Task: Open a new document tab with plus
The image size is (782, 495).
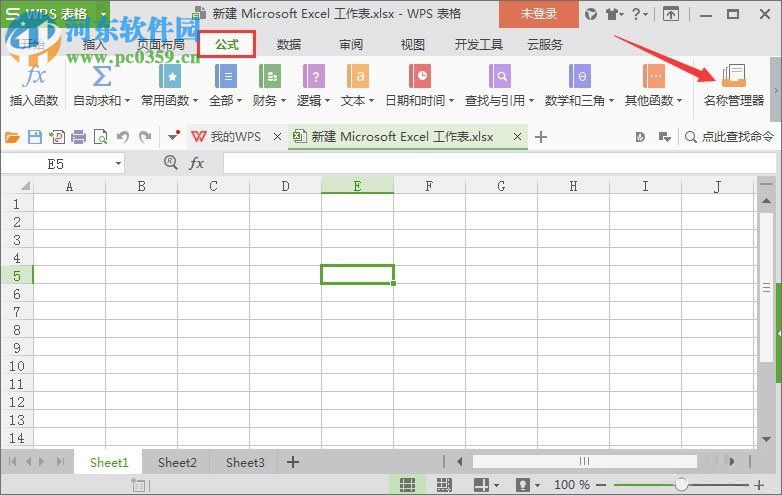Action: [541, 137]
